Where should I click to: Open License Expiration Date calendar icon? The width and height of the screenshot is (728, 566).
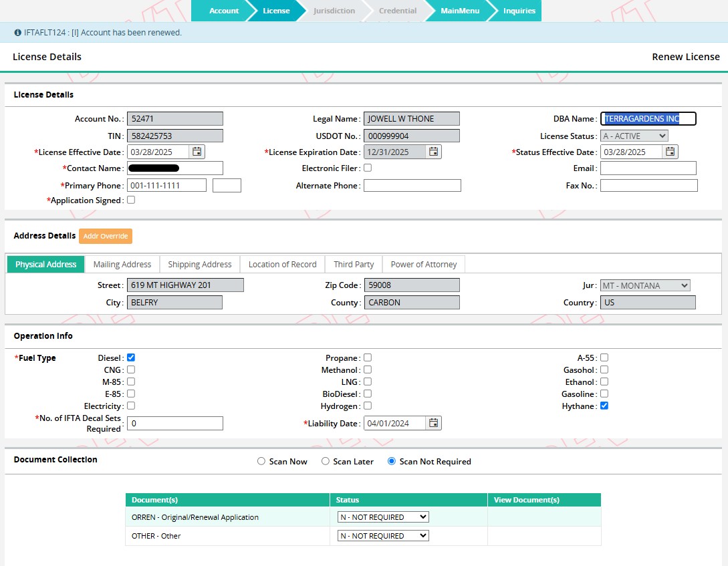coord(434,152)
